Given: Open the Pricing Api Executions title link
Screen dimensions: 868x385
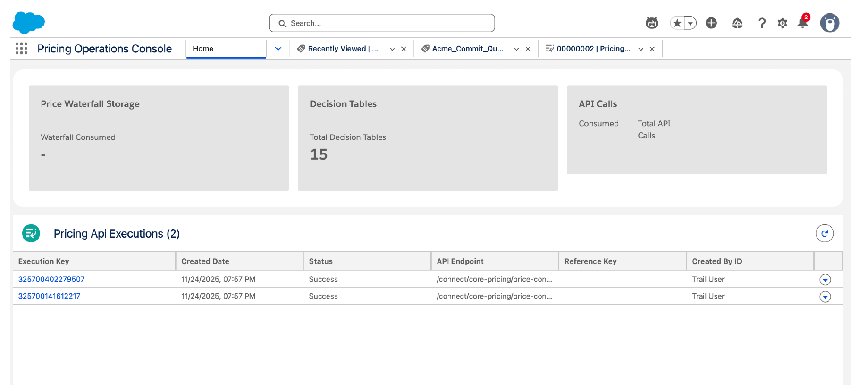Looking at the screenshot, I should tap(116, 233).
